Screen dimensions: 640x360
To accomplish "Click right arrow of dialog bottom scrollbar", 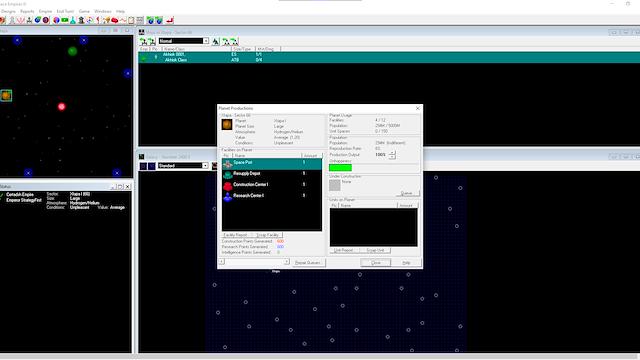I will pyautogui.click(x=287, y=262).
